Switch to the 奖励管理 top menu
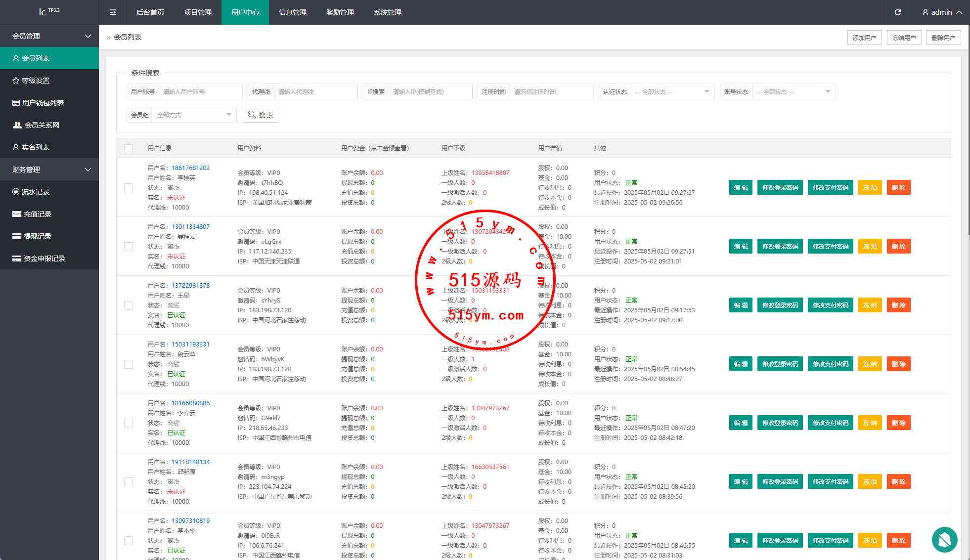The width and height of the screenshot is (970, 560). [340, 12]
